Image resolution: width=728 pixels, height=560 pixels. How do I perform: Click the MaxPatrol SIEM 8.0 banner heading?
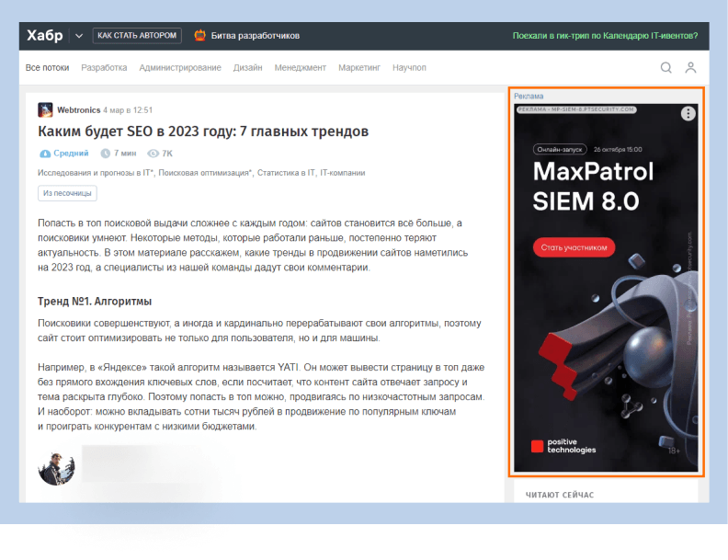pyautogui.click(x=593, y=186)
